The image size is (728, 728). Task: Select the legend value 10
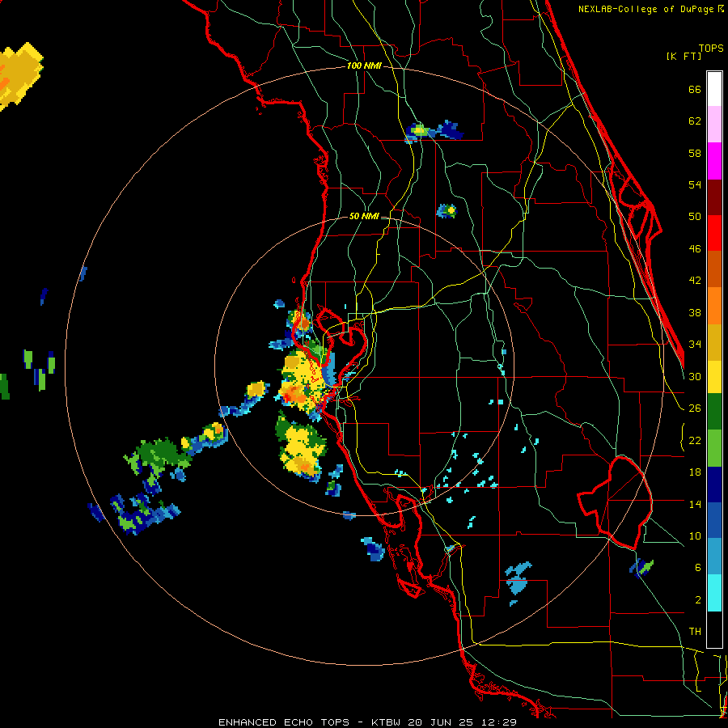(x=695, y=536)
